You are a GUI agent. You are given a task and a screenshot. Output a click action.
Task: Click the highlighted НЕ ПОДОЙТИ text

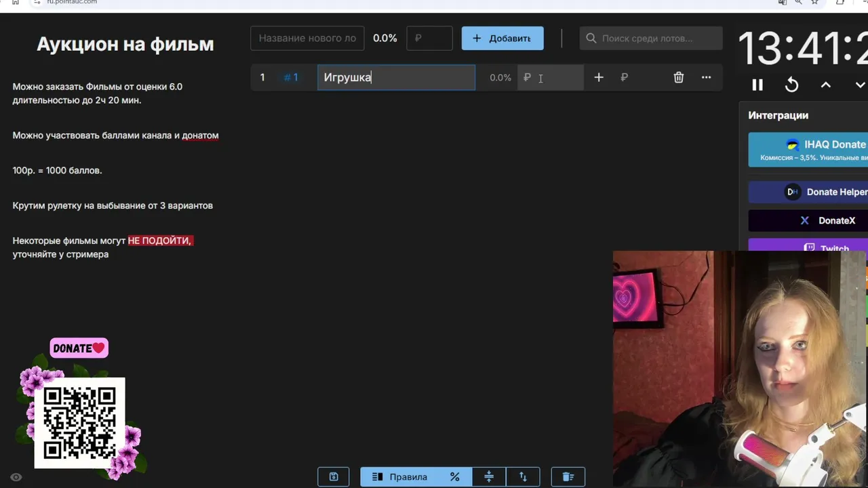(160, 241)
